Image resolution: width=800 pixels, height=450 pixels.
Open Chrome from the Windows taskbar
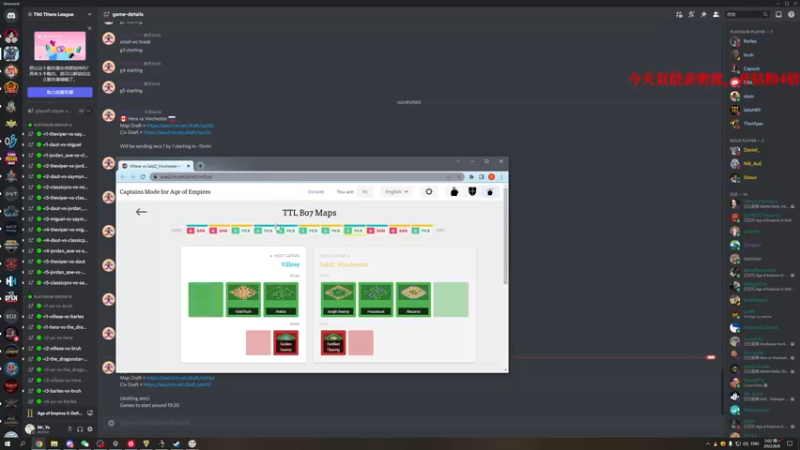tap(39, 444)
